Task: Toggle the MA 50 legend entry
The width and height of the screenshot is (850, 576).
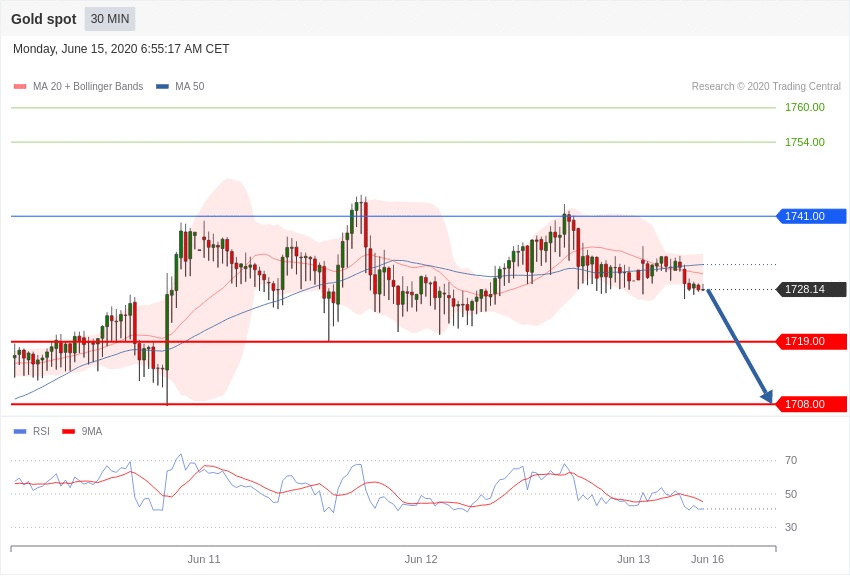Action: click(189, 87)
